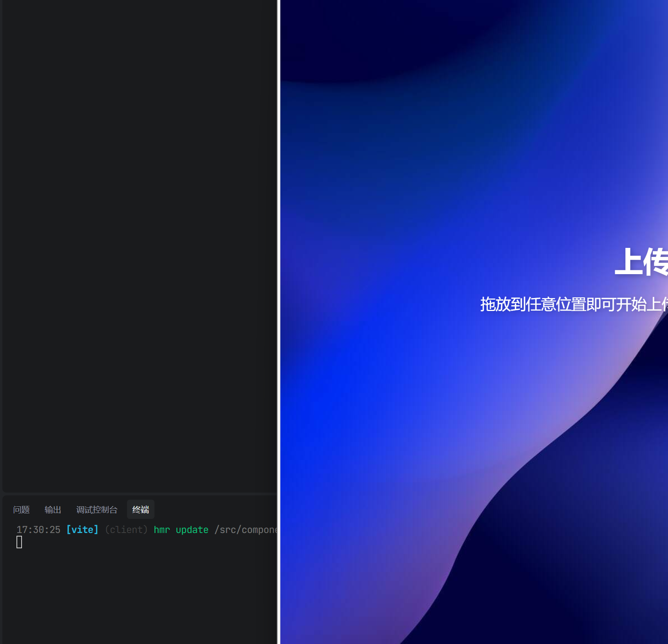Click the vertical divider beside the preview
The width and height of the screenshot is (668, 644).
278,314
